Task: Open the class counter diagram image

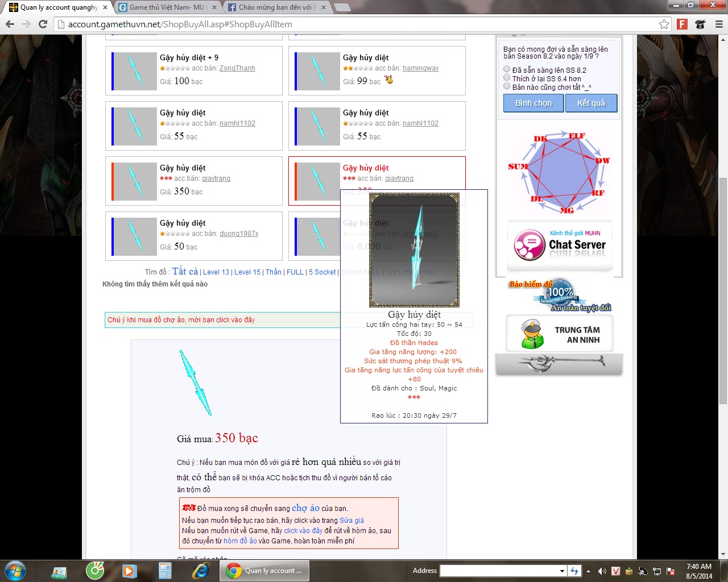Action: click(x=559, y=172)
